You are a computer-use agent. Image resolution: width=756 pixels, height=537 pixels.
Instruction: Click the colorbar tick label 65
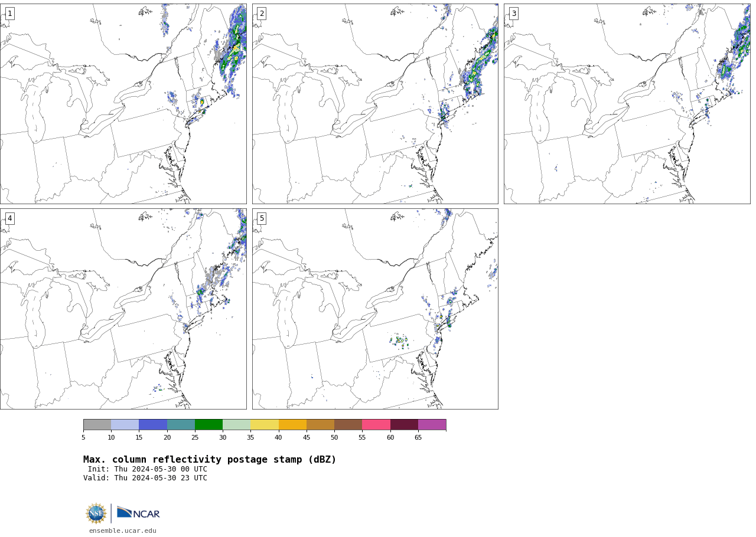click(x=418, y=437)
